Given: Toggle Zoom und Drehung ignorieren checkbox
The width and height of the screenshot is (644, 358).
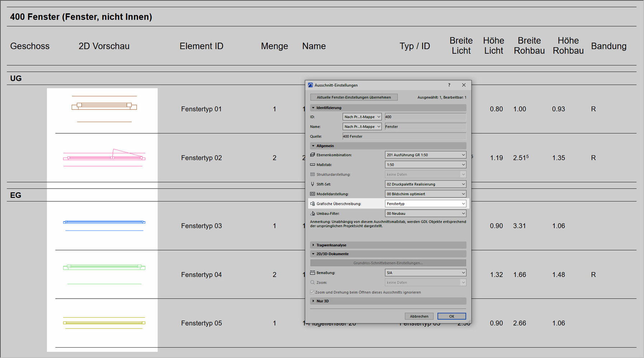Looking at the screenshot, I should point(312,292).
